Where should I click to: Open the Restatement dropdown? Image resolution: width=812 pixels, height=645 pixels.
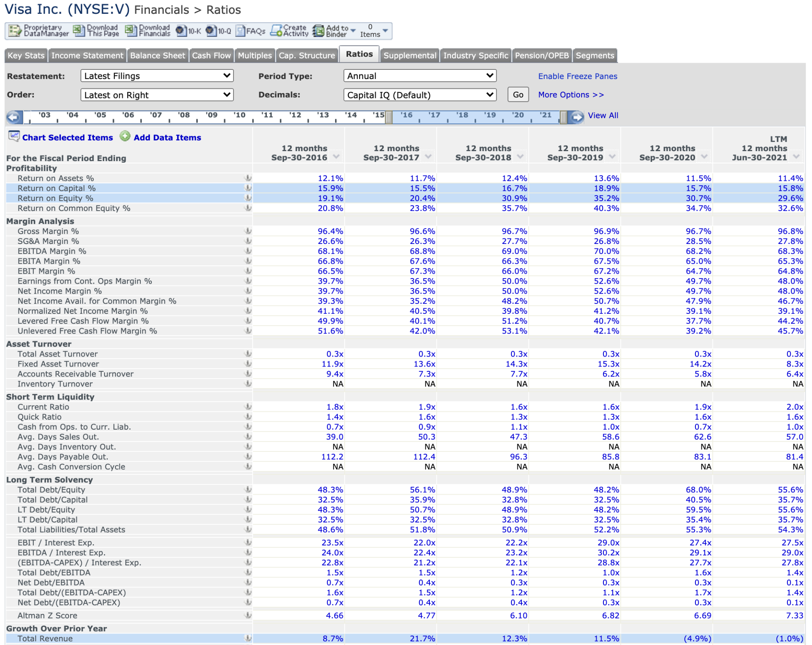tap(157, 76)
